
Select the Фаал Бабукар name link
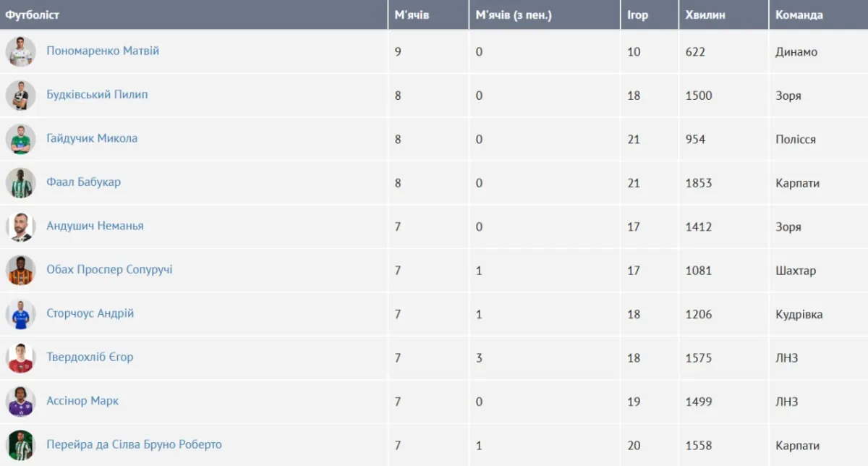point(83,182)
